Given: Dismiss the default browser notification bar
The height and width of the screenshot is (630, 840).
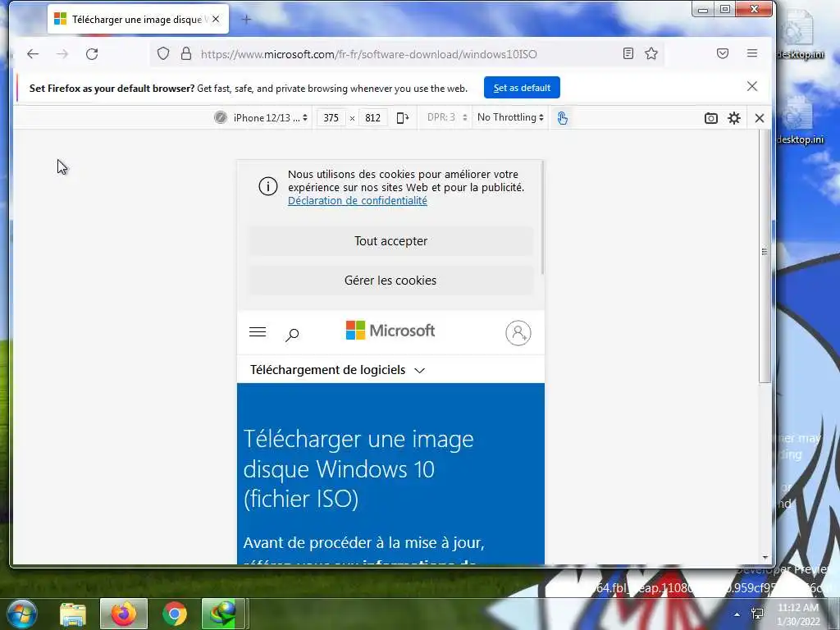Looking at the screenshot, I should click(x=752, y=86).
